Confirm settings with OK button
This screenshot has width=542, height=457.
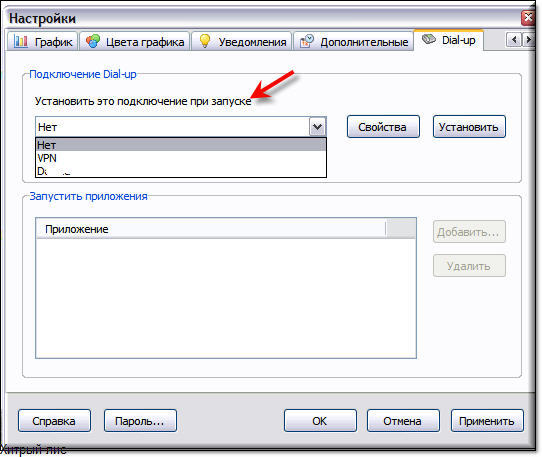(x=320, y=421)
